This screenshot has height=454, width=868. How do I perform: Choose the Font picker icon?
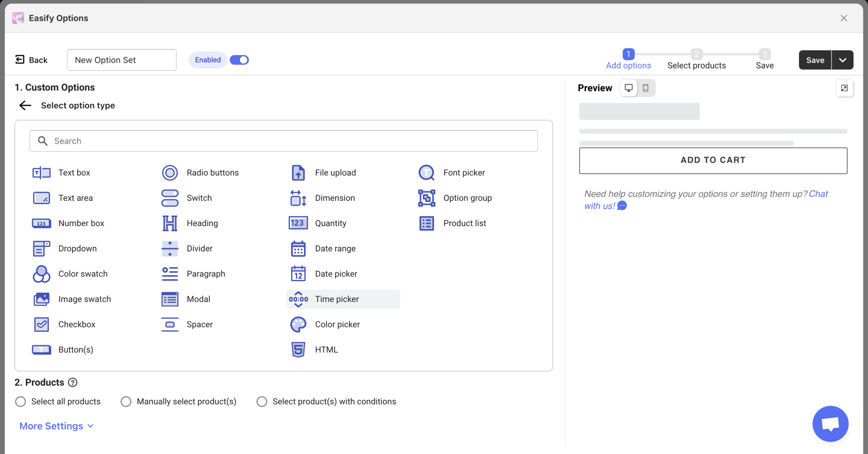point(426,172)
